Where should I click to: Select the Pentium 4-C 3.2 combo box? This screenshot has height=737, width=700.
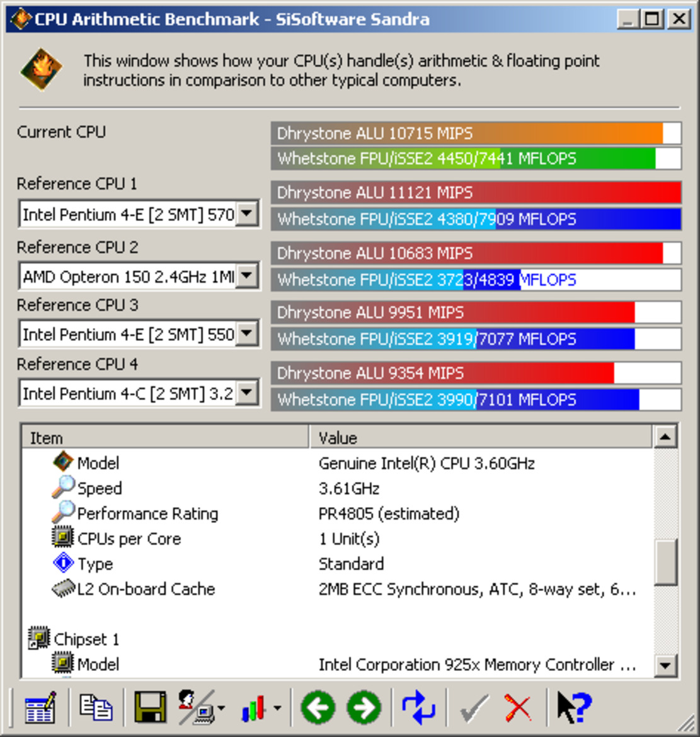pyautogui.click(x=139, y=393)
